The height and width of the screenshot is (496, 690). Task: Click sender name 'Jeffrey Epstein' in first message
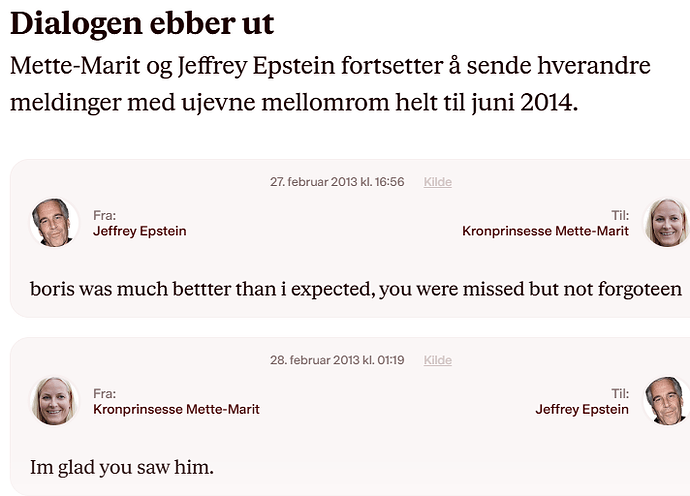point(139,231)
